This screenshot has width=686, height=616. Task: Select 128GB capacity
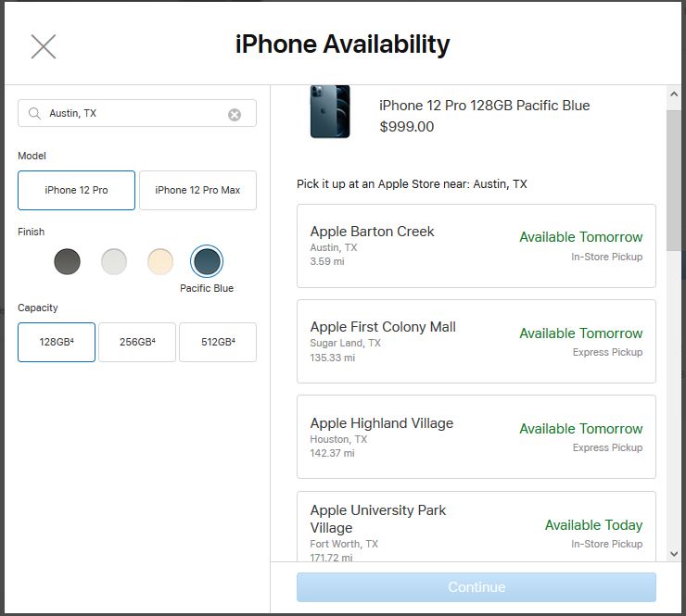click(57, 343)
